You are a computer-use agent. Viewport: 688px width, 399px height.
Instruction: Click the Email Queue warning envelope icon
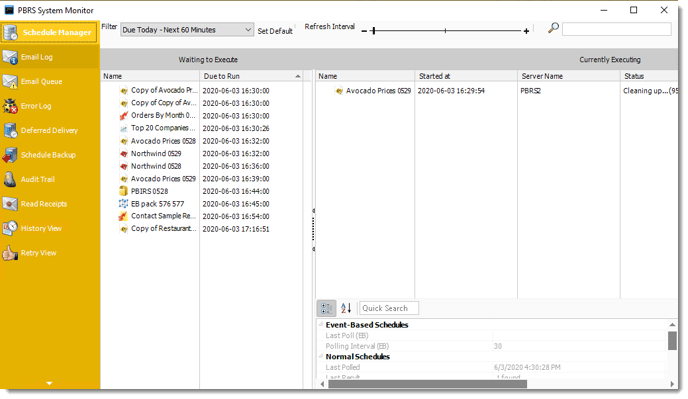[x=10, y=82]
